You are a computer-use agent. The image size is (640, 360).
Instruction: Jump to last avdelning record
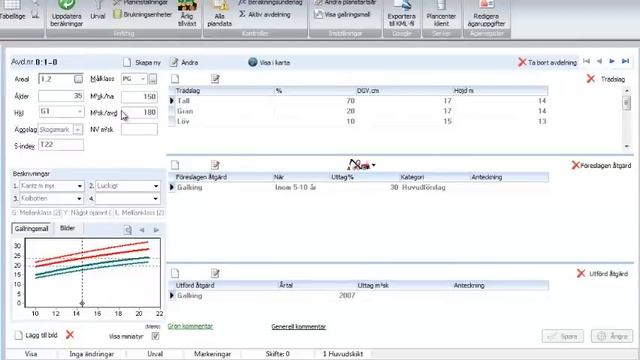(x=625, y=61)
